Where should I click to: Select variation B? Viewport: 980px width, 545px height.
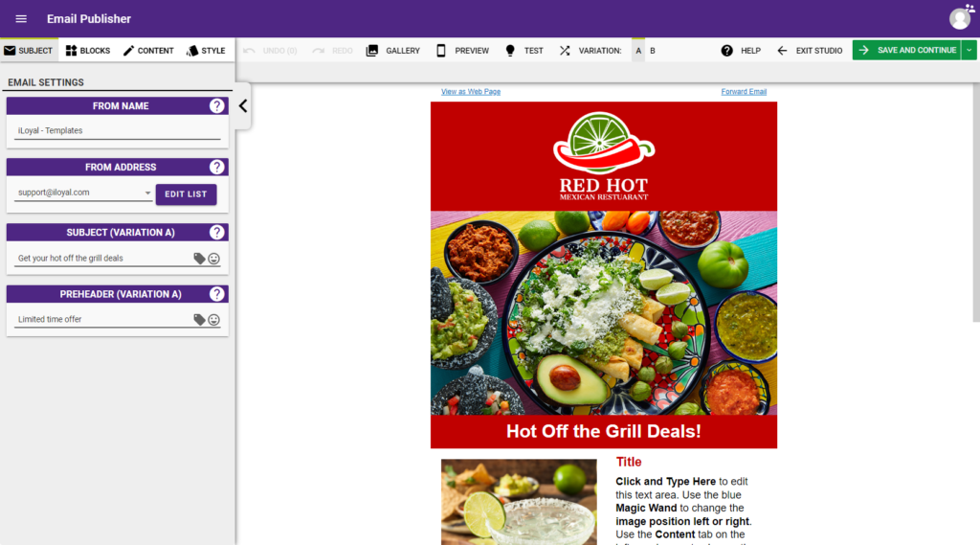coord(653,51)
